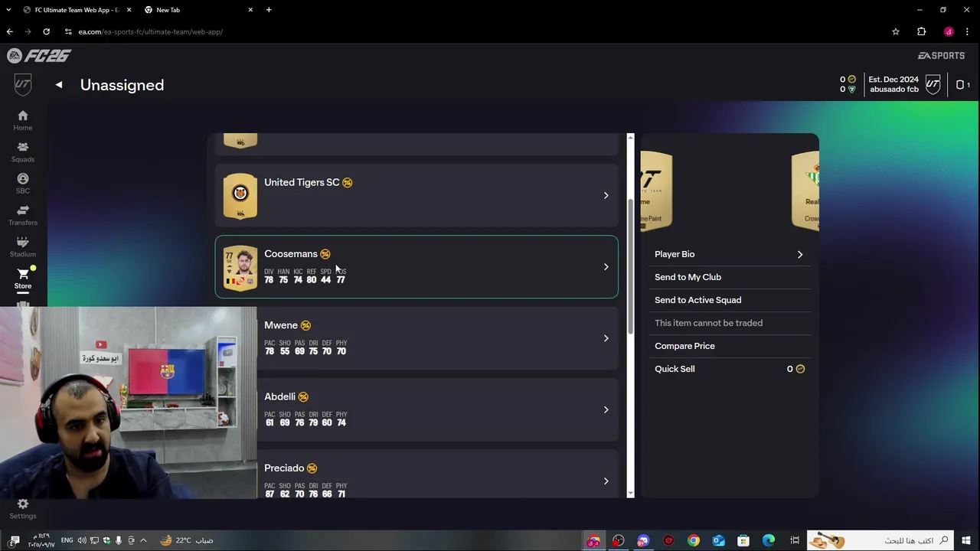The image size is (980, 551).
Task: Click the Abdelli player name
Action: click(x=279, y=396)
